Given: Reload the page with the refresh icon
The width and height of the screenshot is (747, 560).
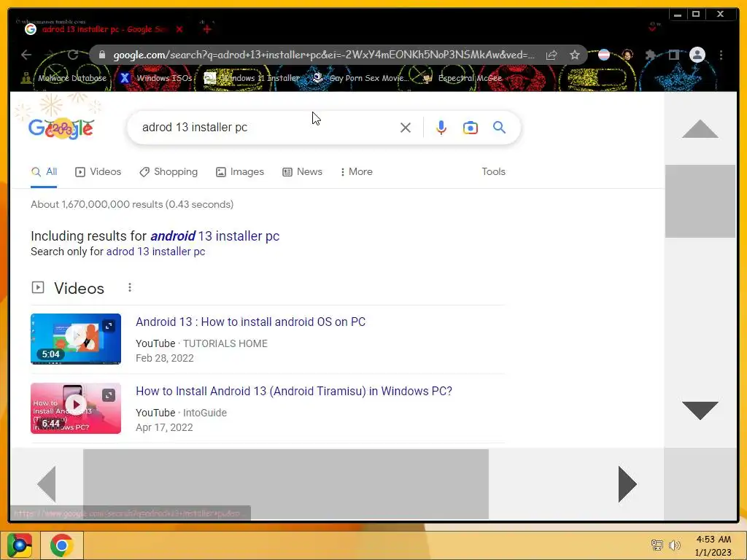Looking at the screenshot, I should point(73,55).
